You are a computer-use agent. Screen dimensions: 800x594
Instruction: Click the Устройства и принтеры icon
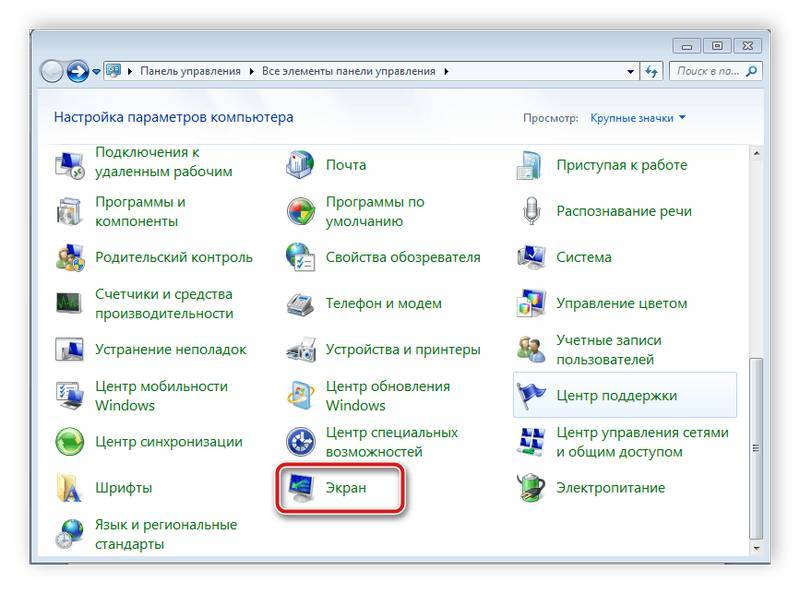click(300, 350)
